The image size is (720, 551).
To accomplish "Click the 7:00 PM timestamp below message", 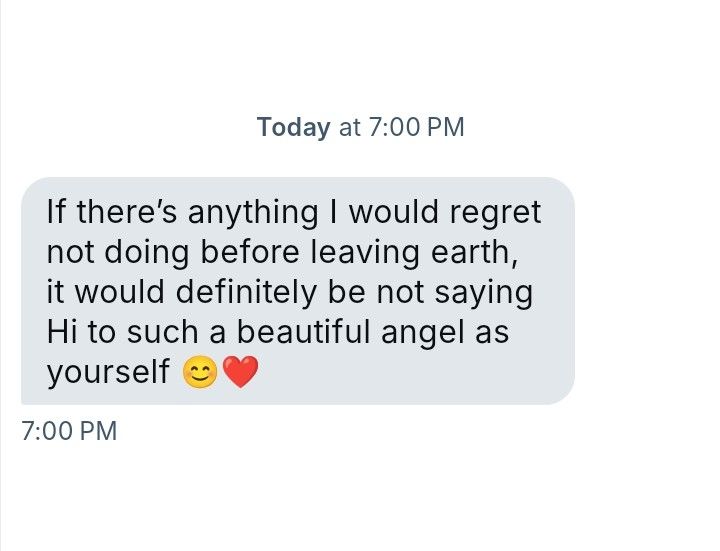I will click(68, 432).
